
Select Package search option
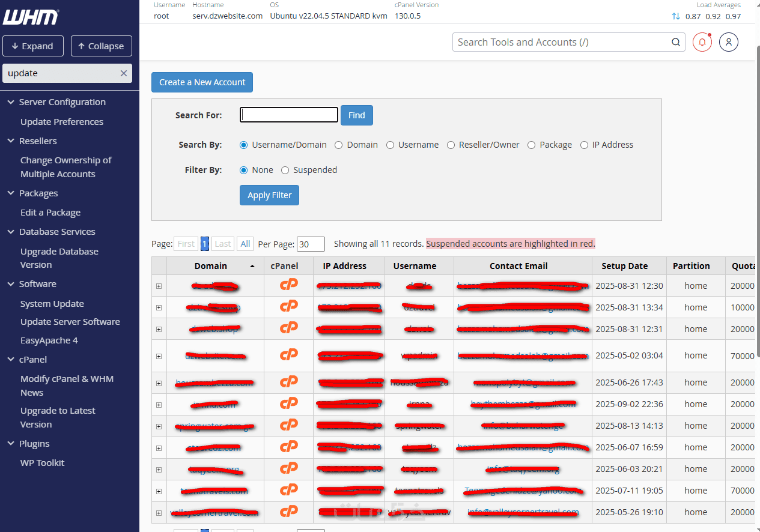(x=531, y=145)
